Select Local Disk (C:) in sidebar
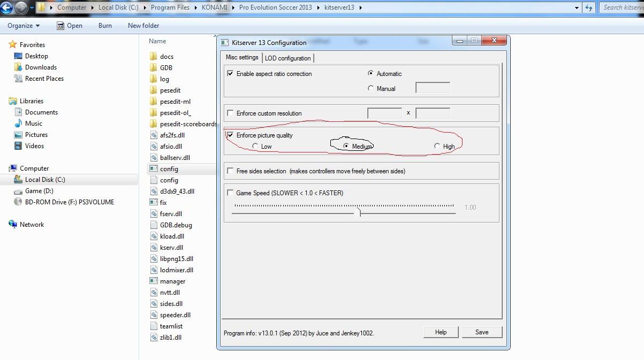 click(45, 180)
